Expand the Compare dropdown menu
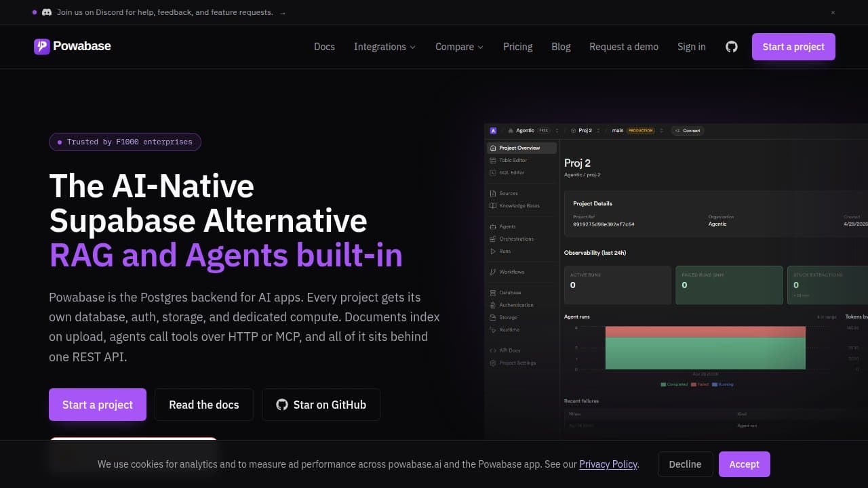This screenshot has height=488, width=868. (x=460, y=47)
